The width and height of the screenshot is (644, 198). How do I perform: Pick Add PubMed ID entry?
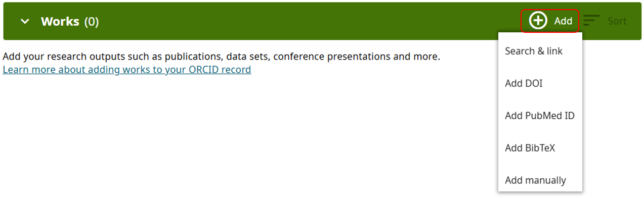540,116
